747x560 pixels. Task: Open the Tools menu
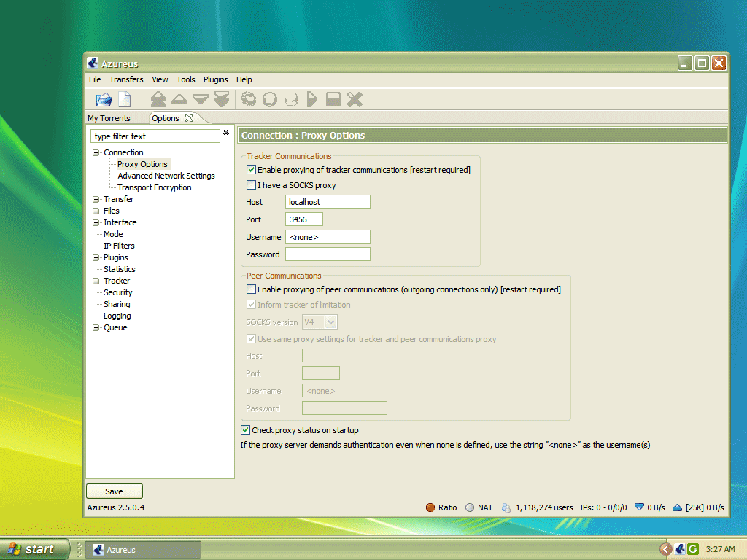(185, 79)
